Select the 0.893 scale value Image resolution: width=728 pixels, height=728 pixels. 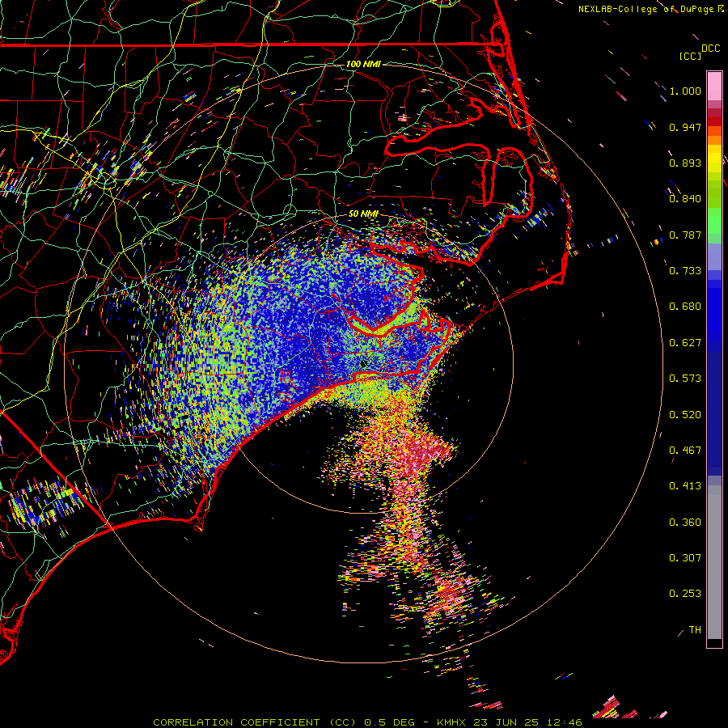(x=685, y=163)
